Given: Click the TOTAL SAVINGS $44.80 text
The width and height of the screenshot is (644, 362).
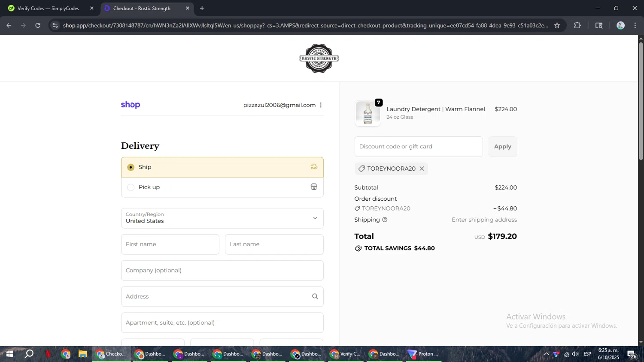Looking at the screenshot, I should coord(399,248).
